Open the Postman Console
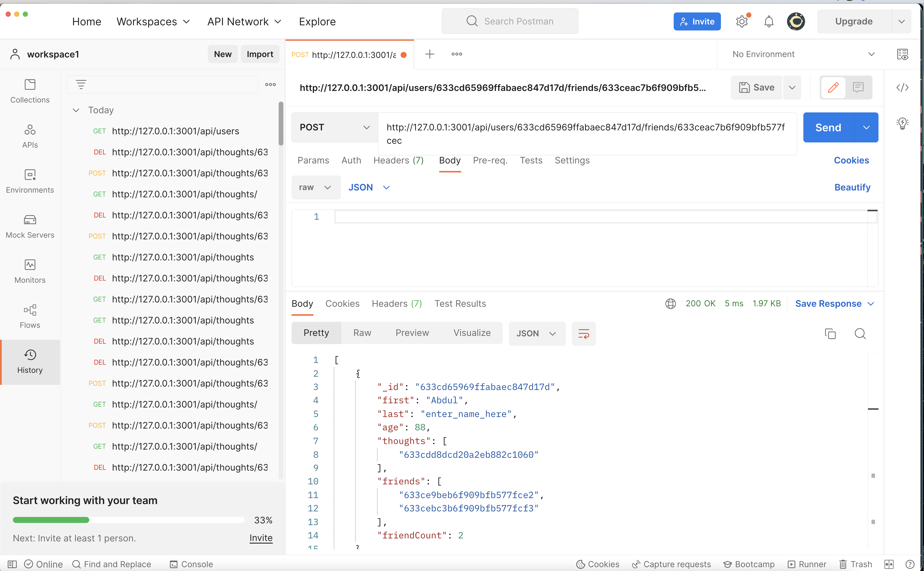This screenshot has width=924, height=571. 191,564
